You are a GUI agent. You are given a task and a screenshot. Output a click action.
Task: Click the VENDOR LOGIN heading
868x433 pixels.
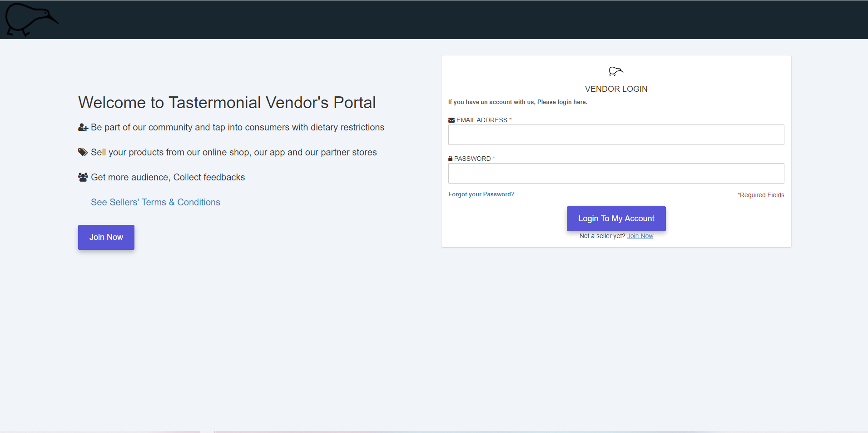pos(616,89)
